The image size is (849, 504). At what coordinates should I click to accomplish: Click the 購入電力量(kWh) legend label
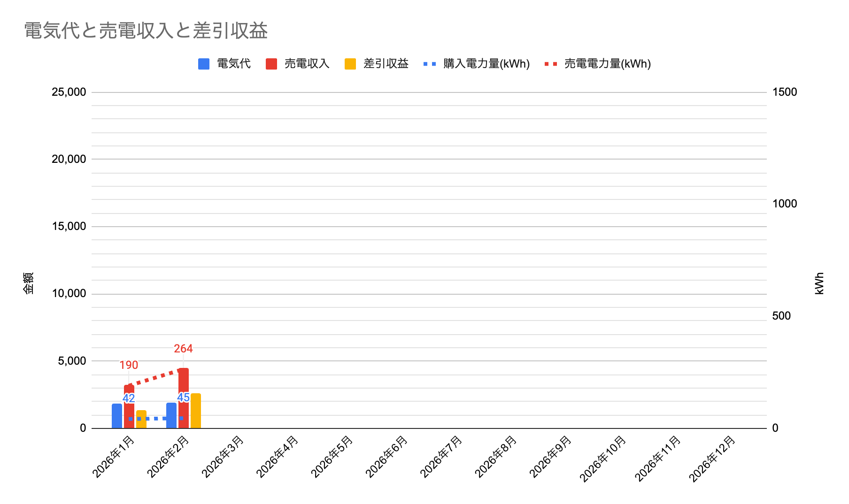click(x=486, y=64)
